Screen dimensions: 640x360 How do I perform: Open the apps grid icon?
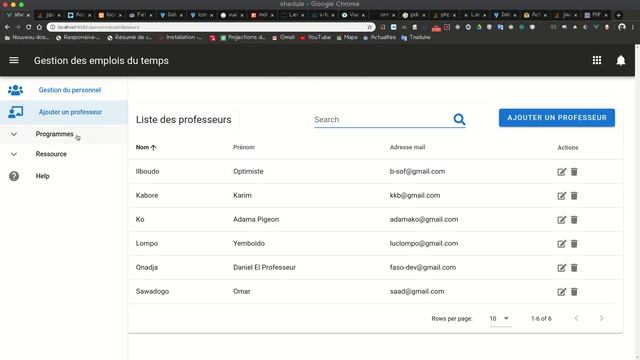(597, 60)
